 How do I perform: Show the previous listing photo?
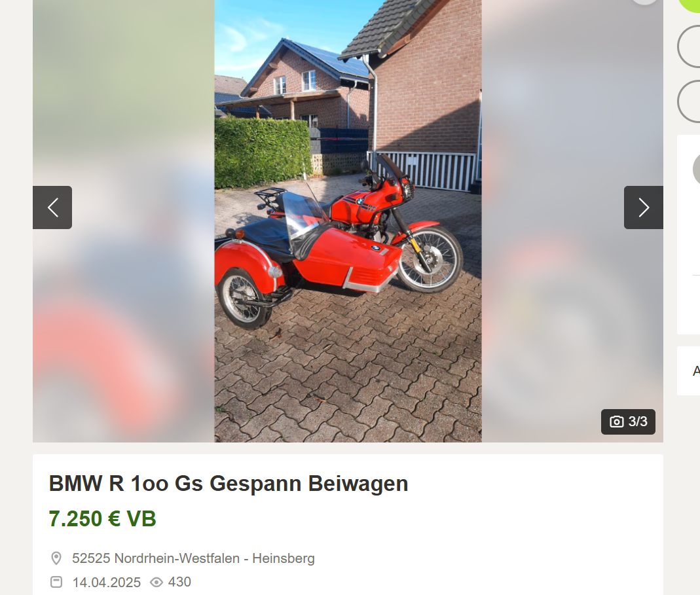52,207
